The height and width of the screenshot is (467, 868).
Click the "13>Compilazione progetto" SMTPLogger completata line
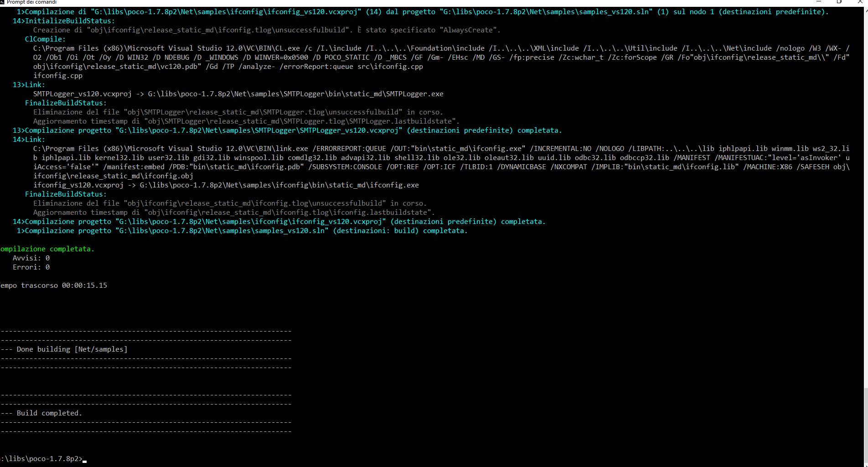[x=287, y=130]
